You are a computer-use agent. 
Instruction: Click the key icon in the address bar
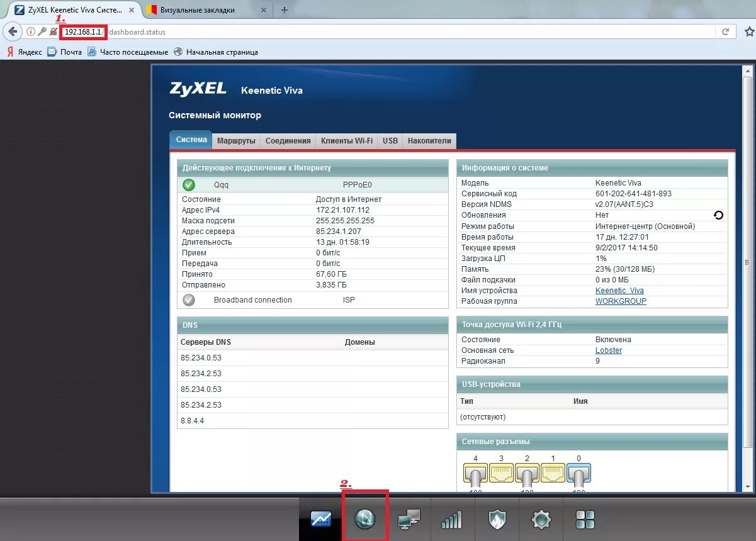(x=42, y=31)
